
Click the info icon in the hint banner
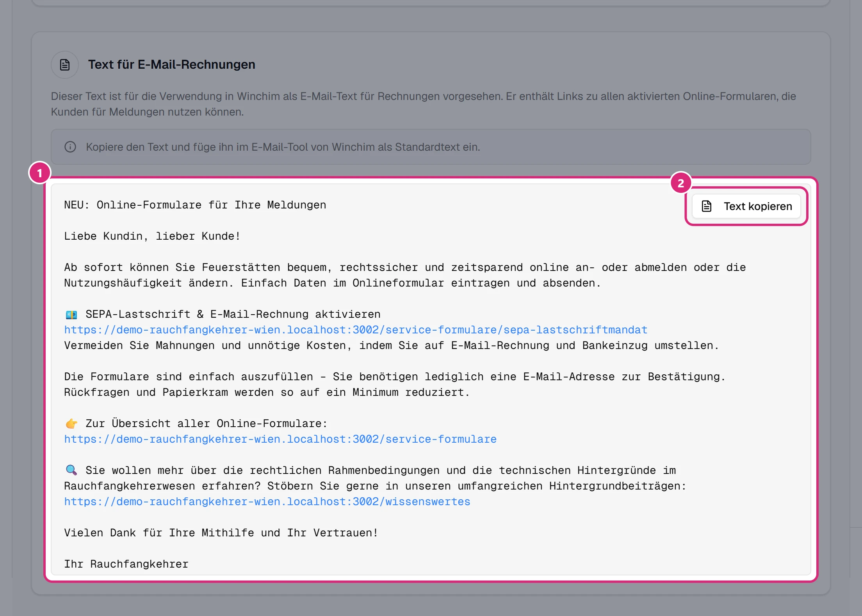coord(70,147)
